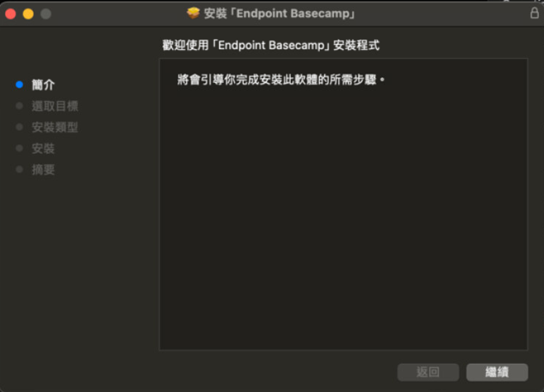
Task: Minimize the installer with yellow button
Action: [28, 14]
